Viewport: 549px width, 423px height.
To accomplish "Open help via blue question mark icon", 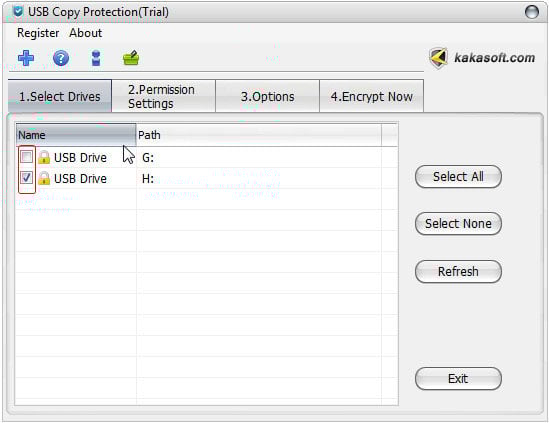I will (61, 58).
